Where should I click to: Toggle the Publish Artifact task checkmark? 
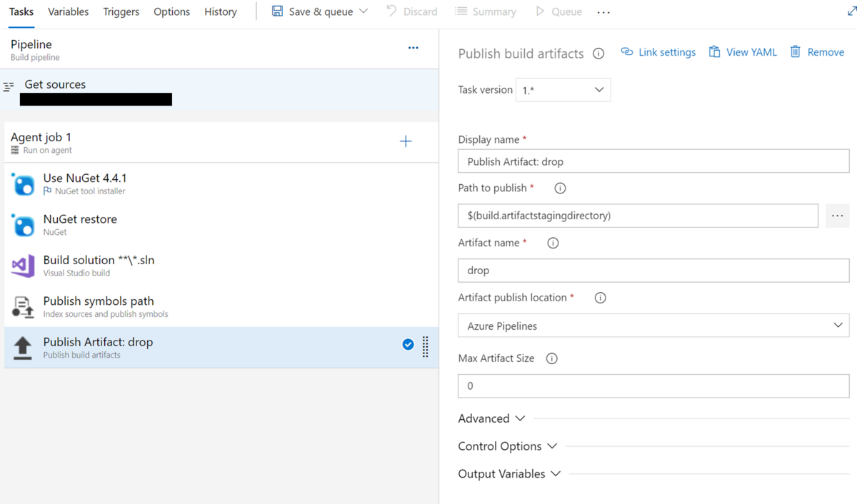click(x=408, y=344)
